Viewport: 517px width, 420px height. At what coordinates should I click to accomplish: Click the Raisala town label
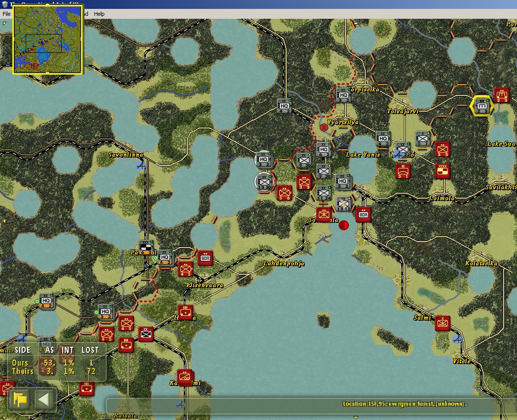(125, 416)
